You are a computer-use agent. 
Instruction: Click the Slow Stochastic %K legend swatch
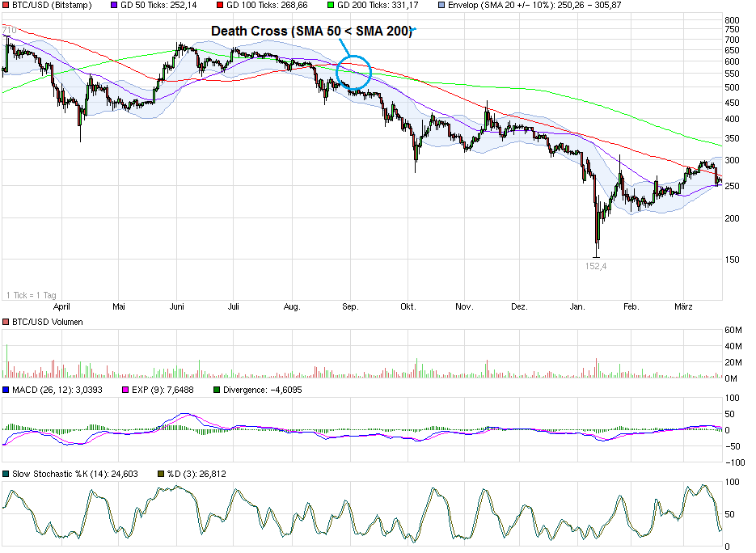tap(6, 475)
